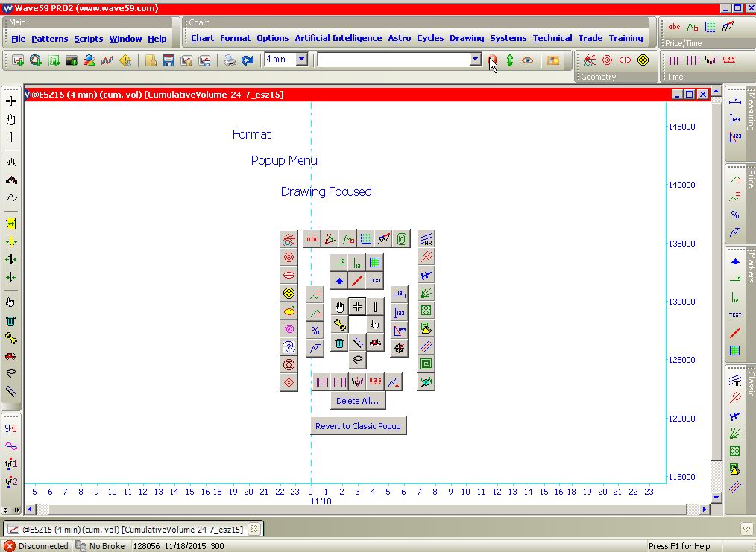The height and width of the screenshot is (552, 756).
Task: Click the save floppy disk toolbar icon
Action: tap(168, 60)
